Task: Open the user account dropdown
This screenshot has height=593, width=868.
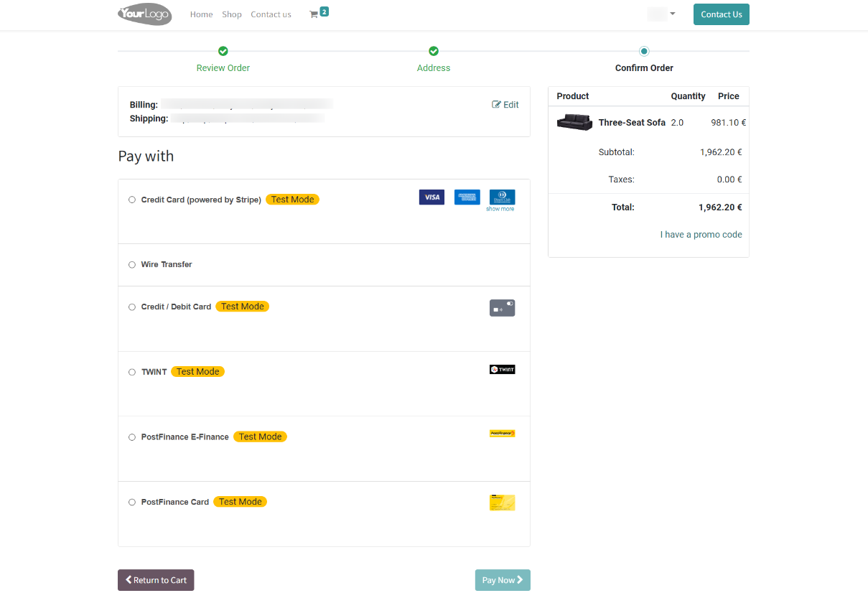Action: 661,14
